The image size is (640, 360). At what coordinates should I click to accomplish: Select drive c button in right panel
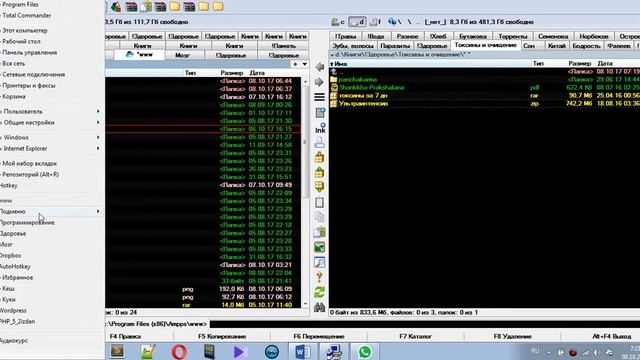click(x=338, y=22)
